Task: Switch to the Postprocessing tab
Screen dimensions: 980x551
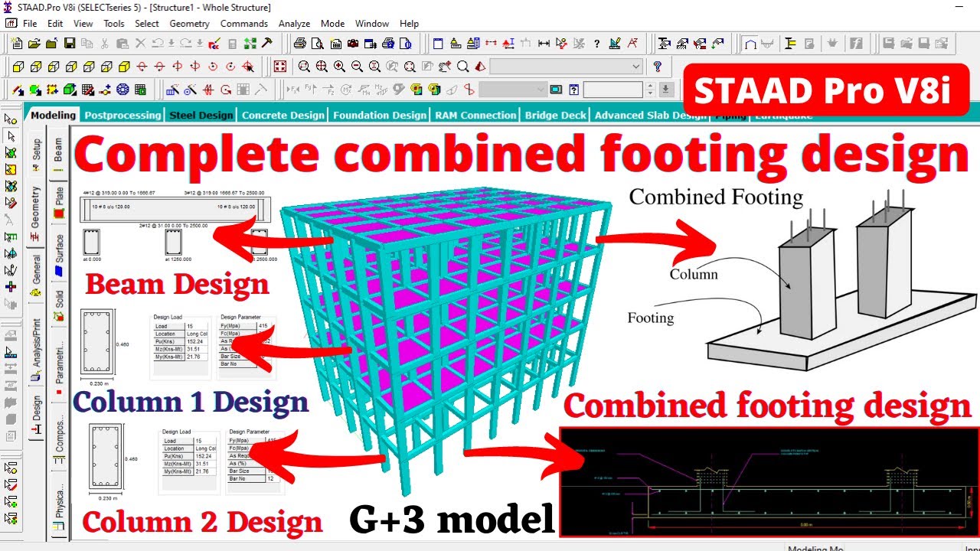Action: coord(123,116)
